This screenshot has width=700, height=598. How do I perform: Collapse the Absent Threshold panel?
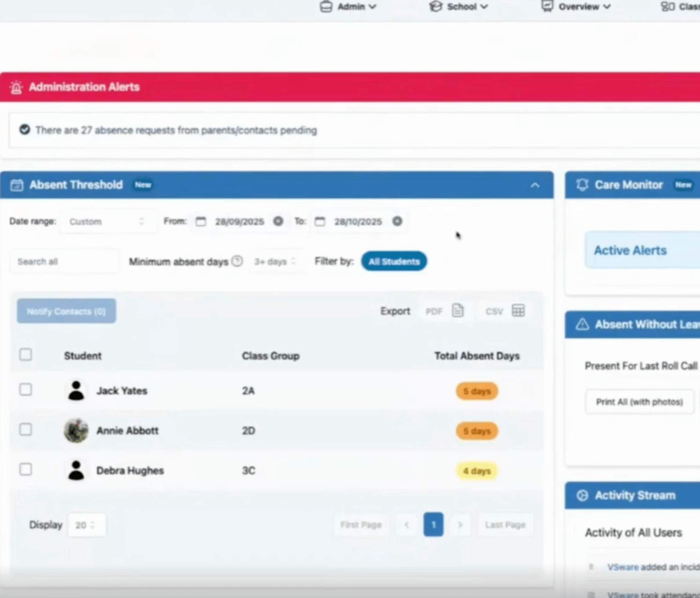click(535, 185)
